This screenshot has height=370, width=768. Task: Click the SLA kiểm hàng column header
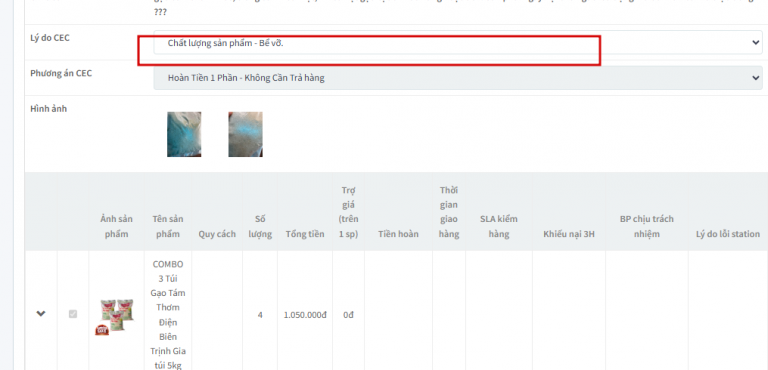[x=499, y=226]
